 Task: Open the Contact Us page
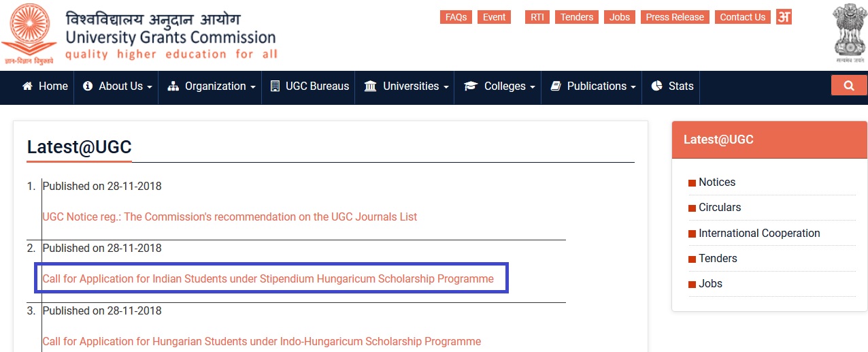pyautogui.click(x=742, y=17)
